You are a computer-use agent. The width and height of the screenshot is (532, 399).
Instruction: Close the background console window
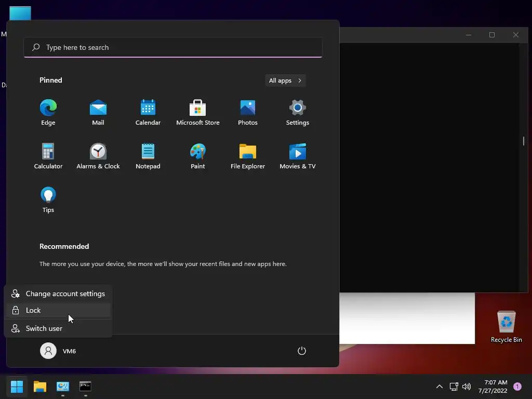[x=516, y=35]
